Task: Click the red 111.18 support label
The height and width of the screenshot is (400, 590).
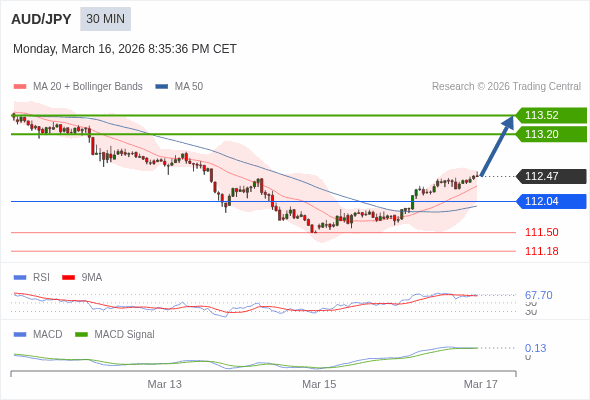Action: click(x=542, y=251)
